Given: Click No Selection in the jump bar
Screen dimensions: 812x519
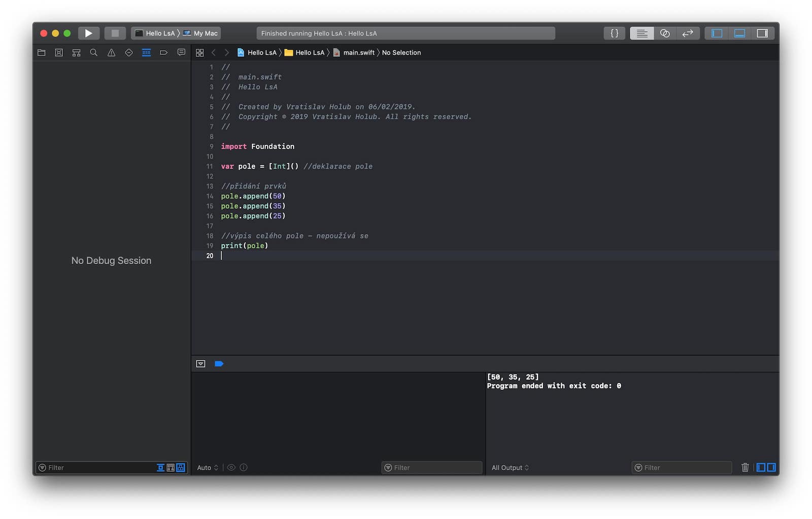Looking at the screenshot, I should (x=401, y=52).
